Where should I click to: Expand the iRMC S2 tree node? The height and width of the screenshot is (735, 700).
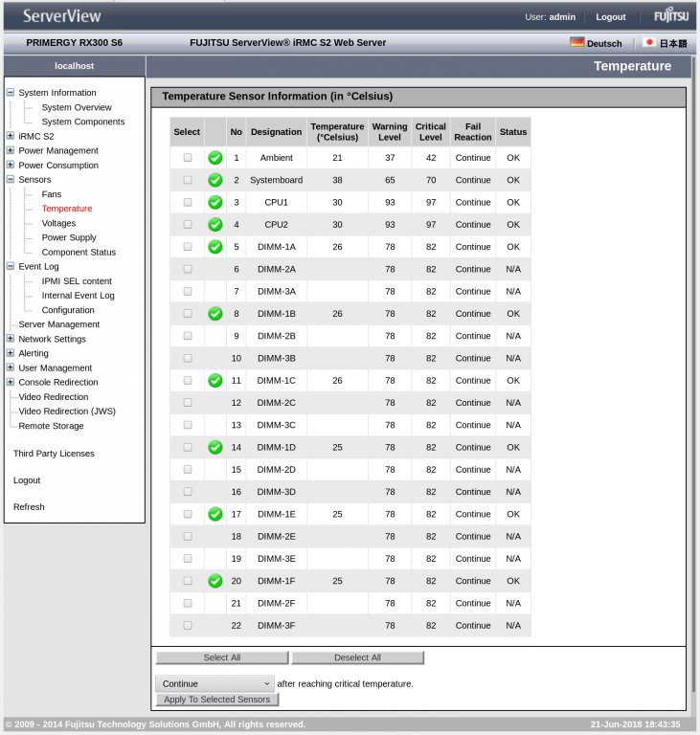pos(11,136)
